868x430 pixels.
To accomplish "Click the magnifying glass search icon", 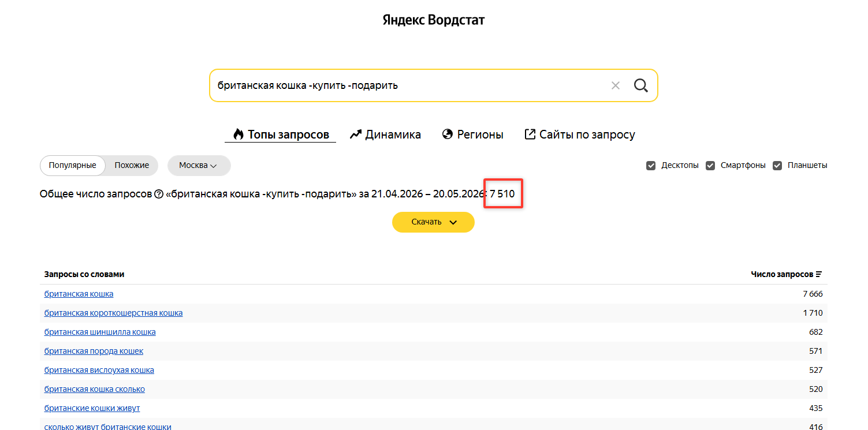I will click(x=640, y=85).
